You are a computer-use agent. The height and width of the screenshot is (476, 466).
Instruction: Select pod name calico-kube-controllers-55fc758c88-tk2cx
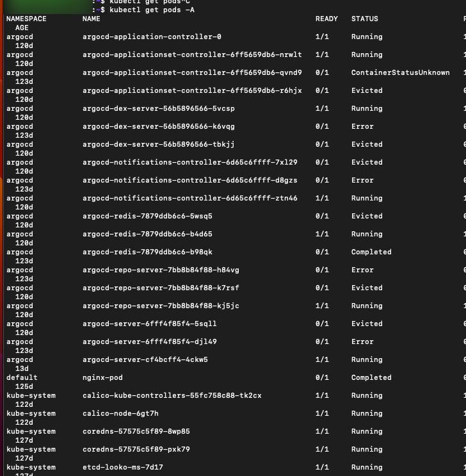coord(172,395)
